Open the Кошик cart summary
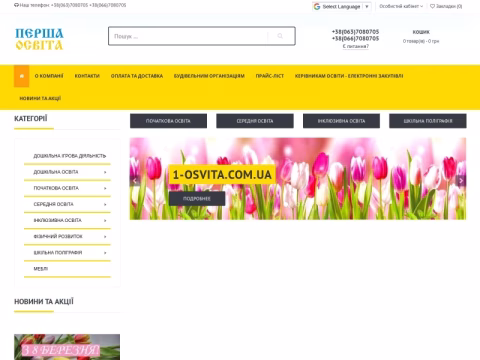The image size is (480, 360). (421, 37)
